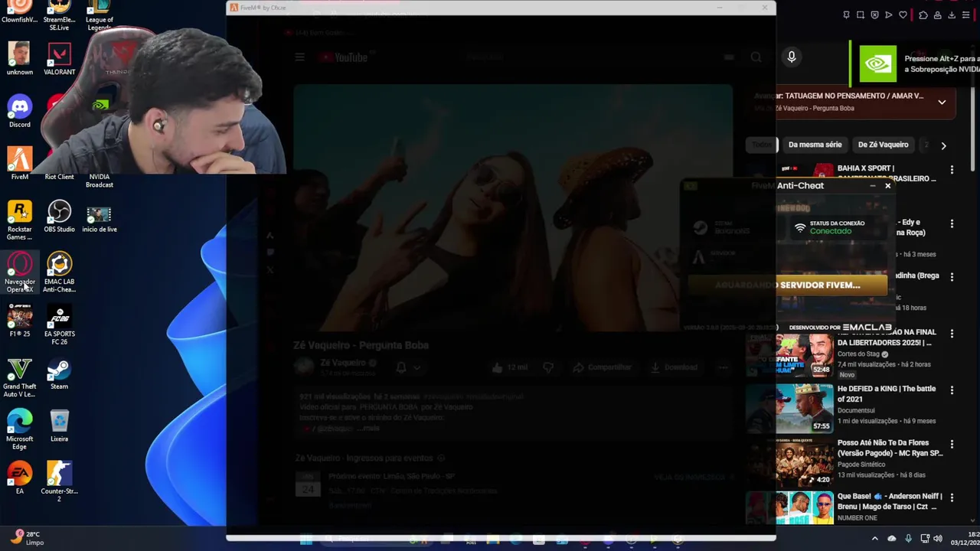Open the 'unknown' desktop image file
The image size is (980, 551).
(20, 59)
